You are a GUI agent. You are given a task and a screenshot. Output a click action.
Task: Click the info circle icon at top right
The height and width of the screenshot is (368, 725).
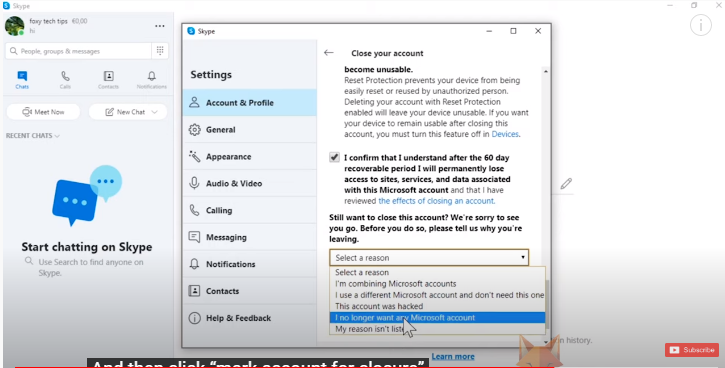click(700, 25)
